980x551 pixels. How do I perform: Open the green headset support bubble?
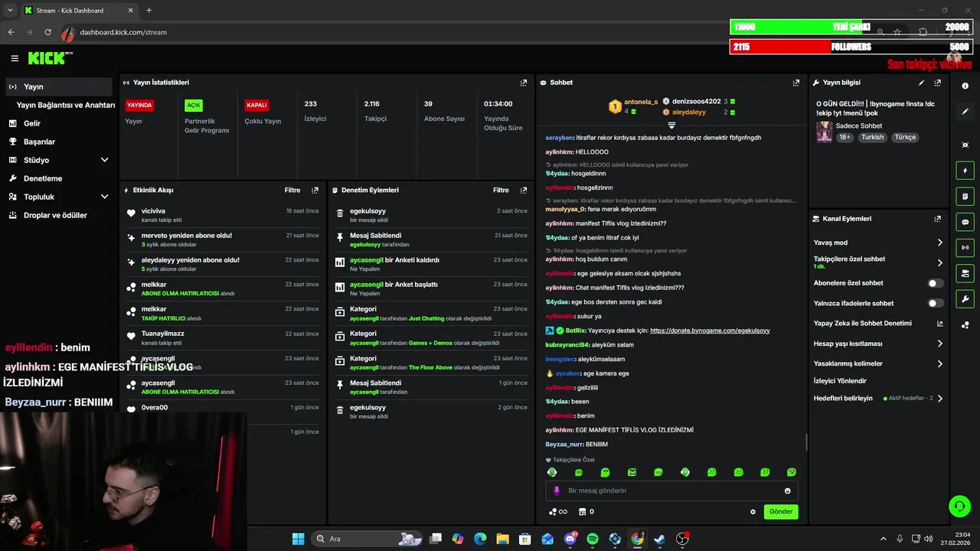[x=959, y=506]
